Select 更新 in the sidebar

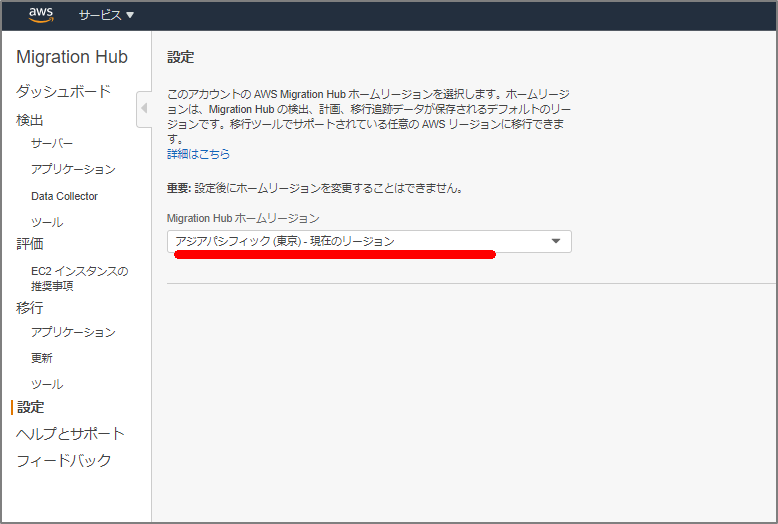(42, 358)
